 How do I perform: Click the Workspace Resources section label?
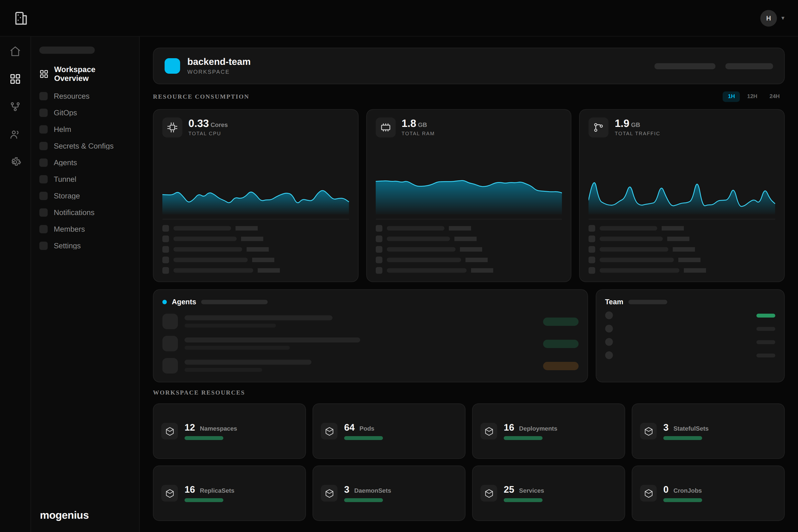coord(199,392)
